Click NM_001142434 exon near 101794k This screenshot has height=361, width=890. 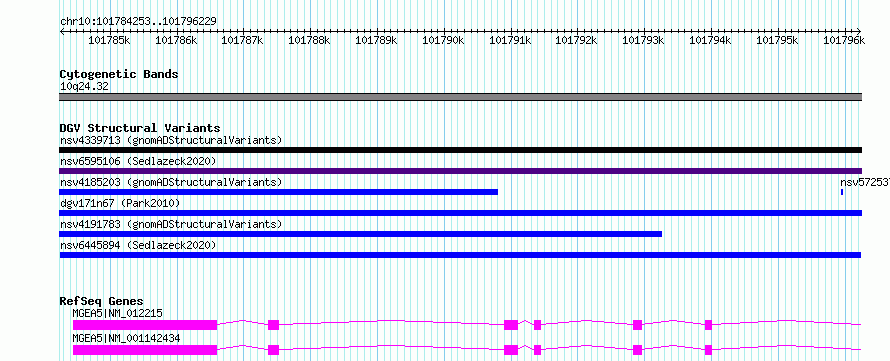point(708,350)
